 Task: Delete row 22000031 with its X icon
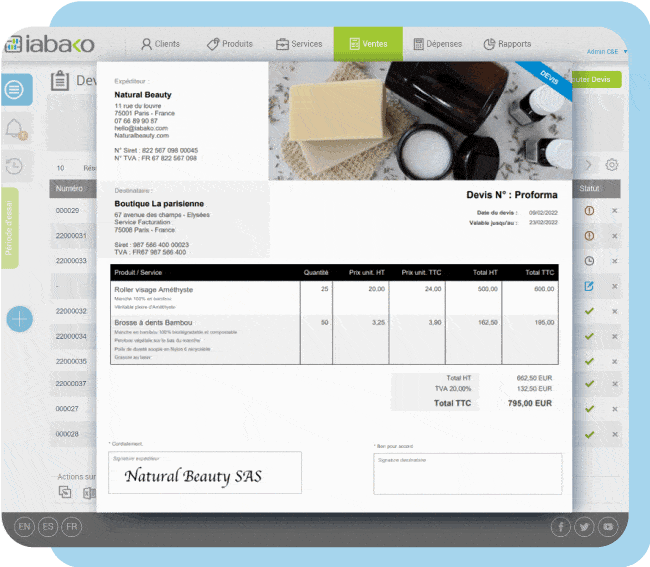pyautogui.click(x=615, y=236)
